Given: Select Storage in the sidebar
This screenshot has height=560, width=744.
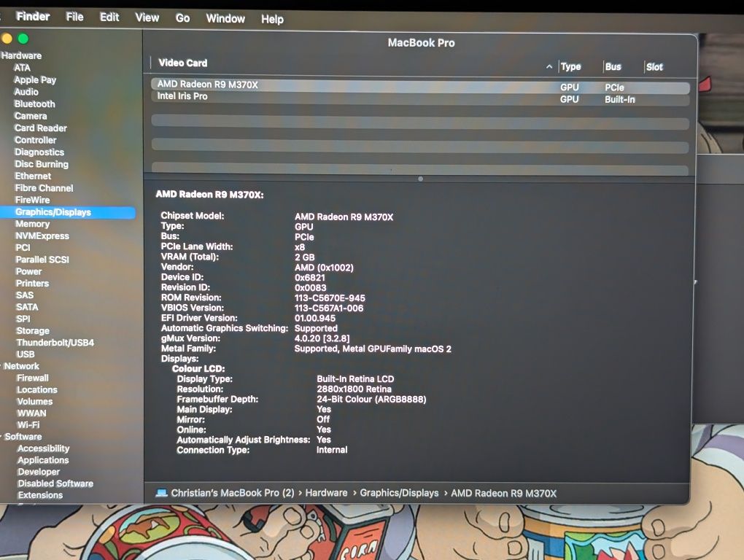Looking at the screenshot, I should pos(33,330).
